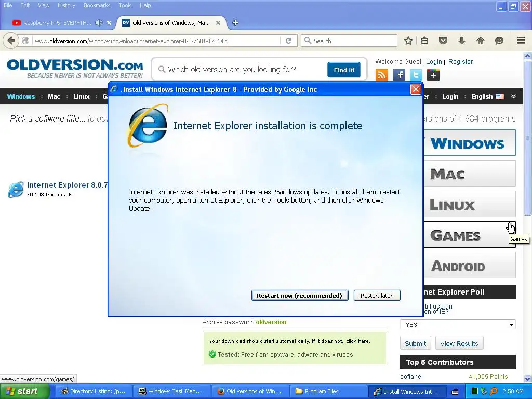Open the History menu

click(x=66, y=5)
